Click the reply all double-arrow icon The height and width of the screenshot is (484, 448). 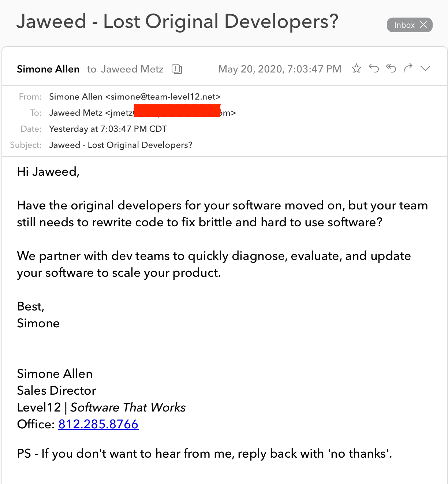click(x=391, y=68)
